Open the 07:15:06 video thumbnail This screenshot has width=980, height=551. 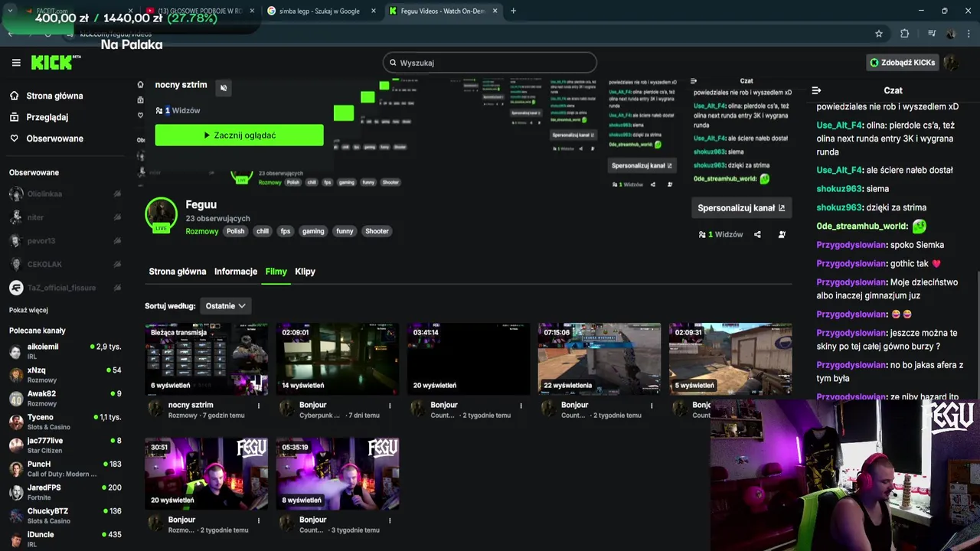599,359
